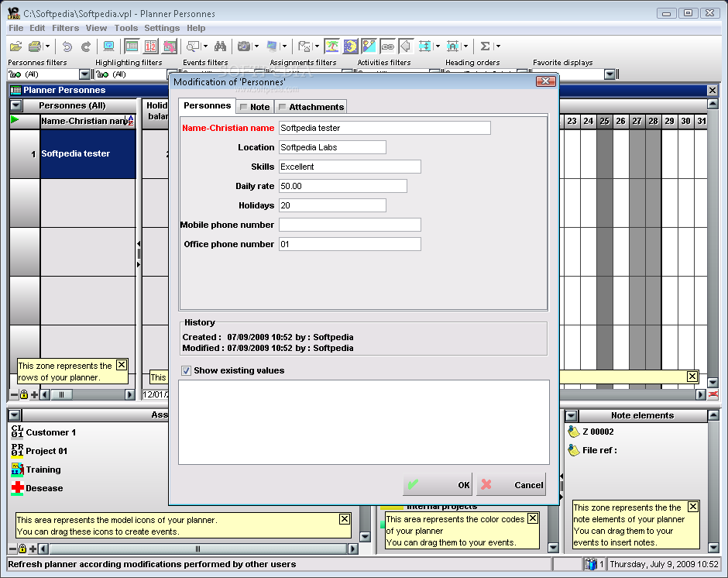The width and height of the screenshot is (728, 578).
Task: Click the column width 'A' icon
Action: [453, 46]
